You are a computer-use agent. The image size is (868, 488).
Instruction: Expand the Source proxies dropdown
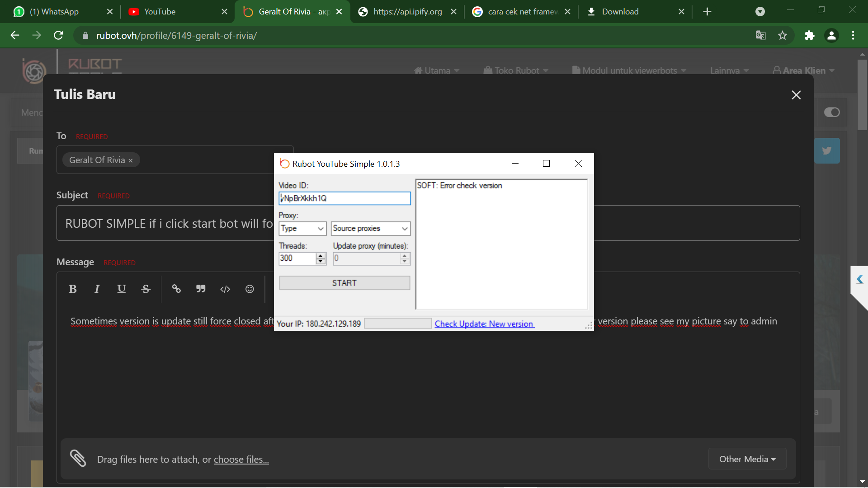370,229
